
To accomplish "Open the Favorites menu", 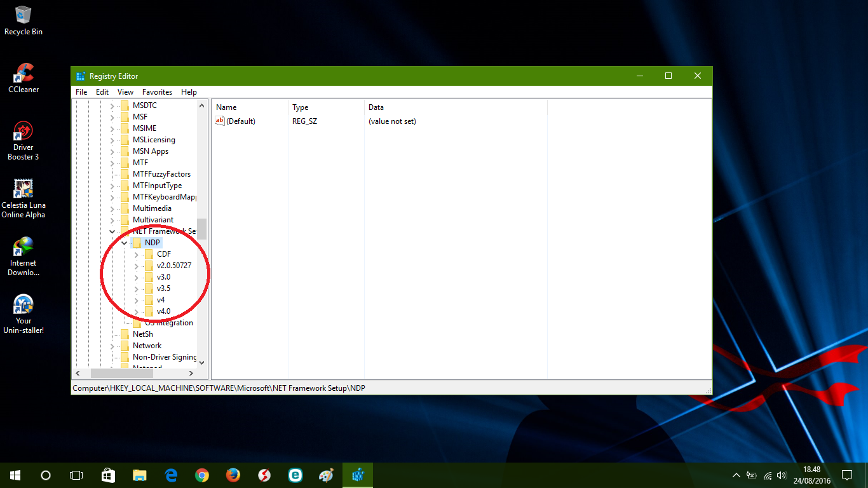I will [157, 91].
